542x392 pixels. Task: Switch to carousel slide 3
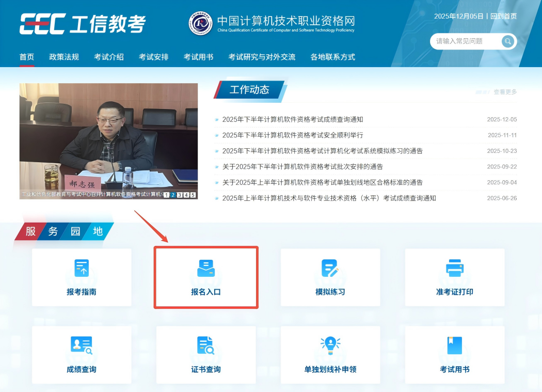coord(180,195)
